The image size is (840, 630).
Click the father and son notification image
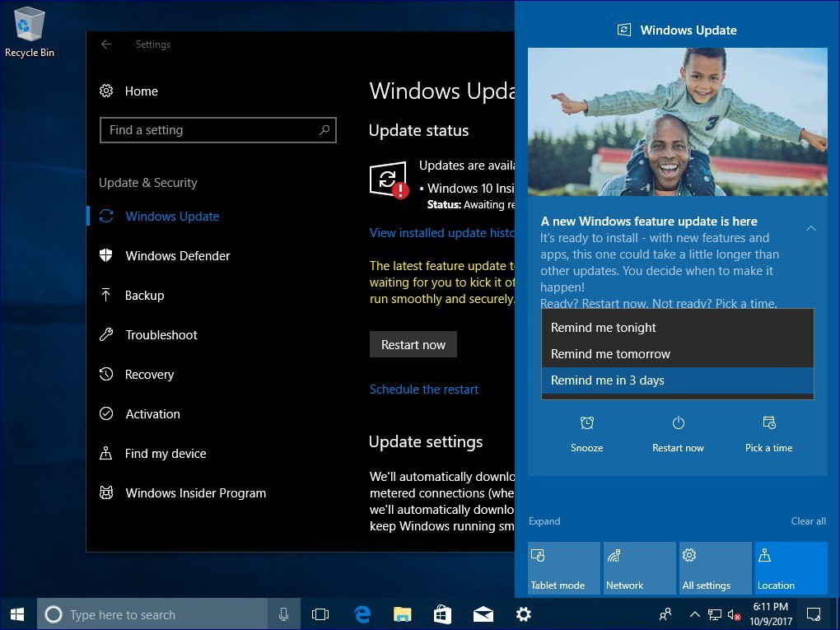[678, 122]
